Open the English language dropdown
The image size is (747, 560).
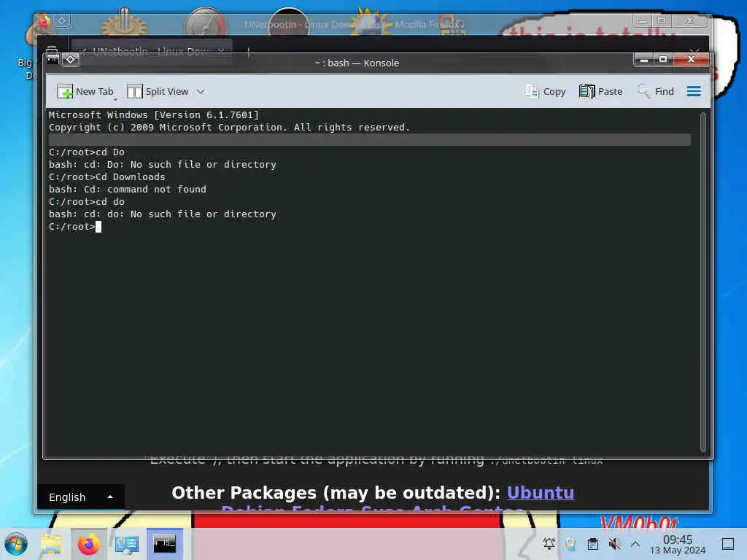click(81, 497)
